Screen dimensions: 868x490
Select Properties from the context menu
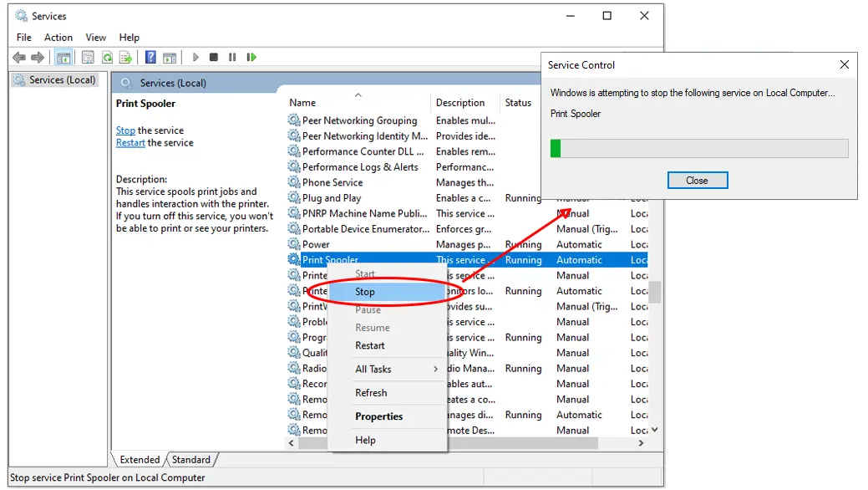coord(378,416)
